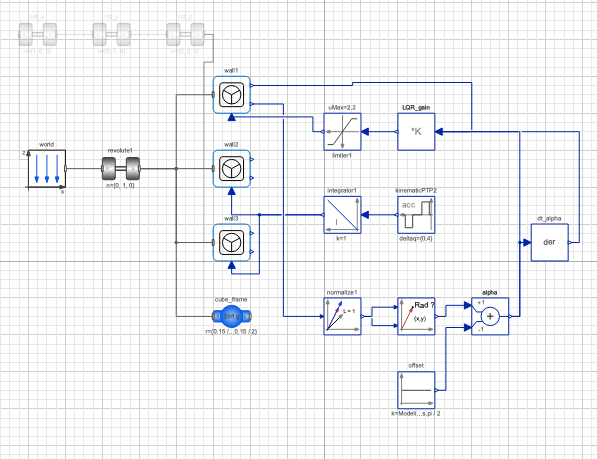
Task: Select the cube_frame blue body component
Action: click(231, 316)
